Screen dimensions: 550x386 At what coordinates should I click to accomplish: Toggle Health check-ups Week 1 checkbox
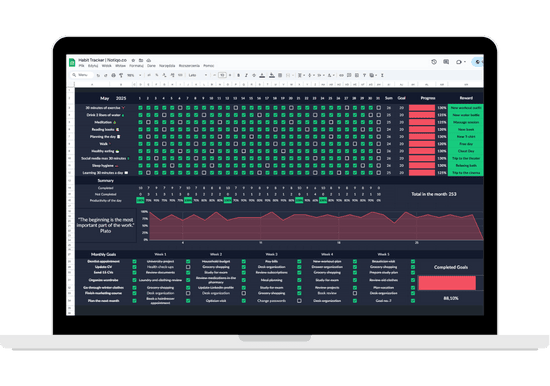tap(188, 267)
